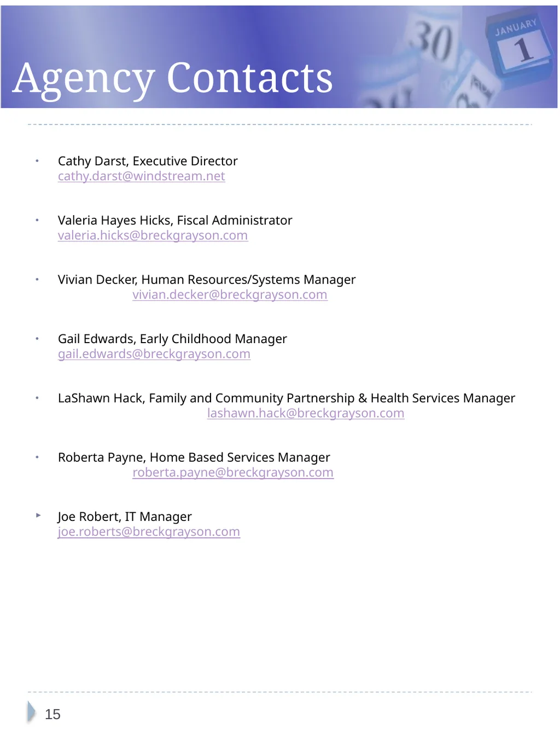Select the text Joe Robert, IT Manager
560x747 pixels.
125,517
